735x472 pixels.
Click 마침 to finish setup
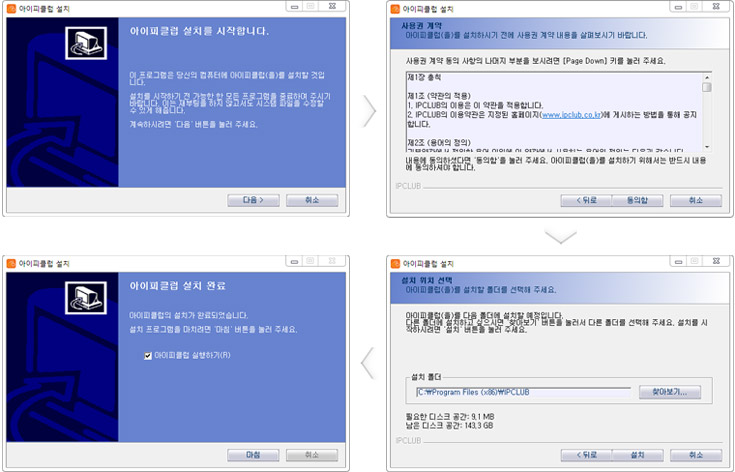253,455
